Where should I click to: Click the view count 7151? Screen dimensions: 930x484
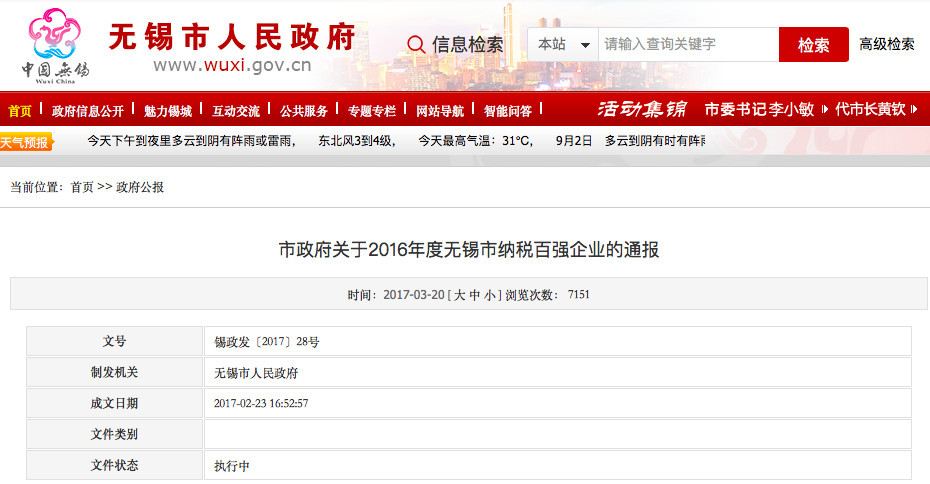[578, 295]
